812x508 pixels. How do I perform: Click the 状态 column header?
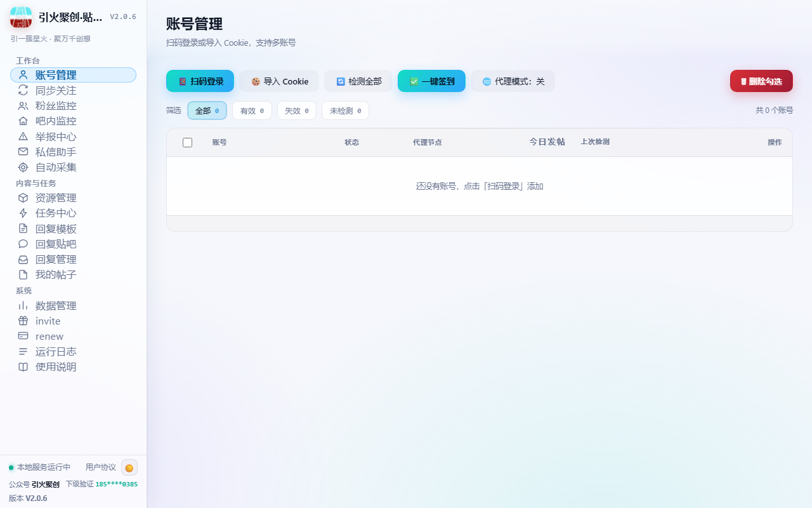[351, 142]
